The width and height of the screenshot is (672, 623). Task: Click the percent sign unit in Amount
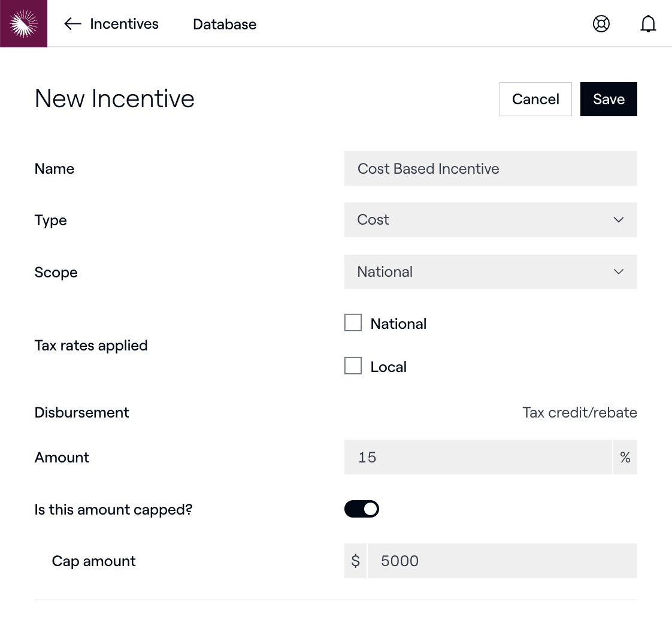pos(625,458)
